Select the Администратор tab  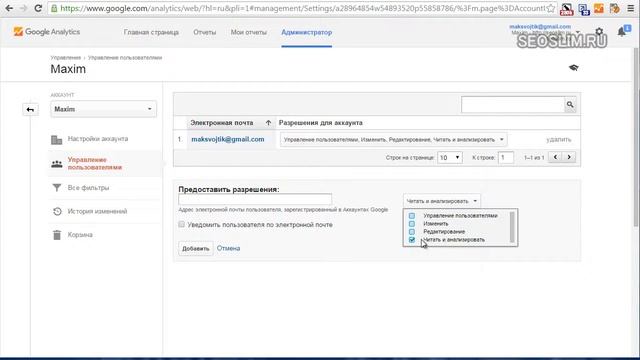point(307,32)
